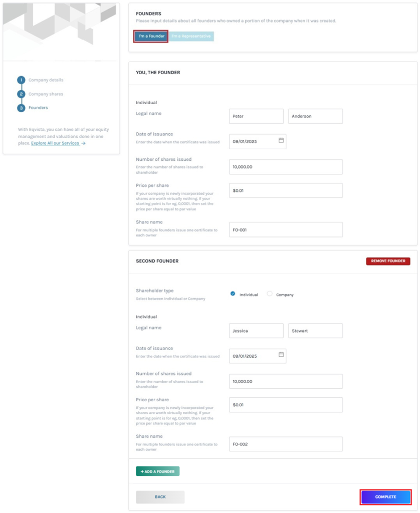Viewport: 420px width, 513px height.
Task: Click step 2 circle for Company shares
Action: click(x=21, y=94)
